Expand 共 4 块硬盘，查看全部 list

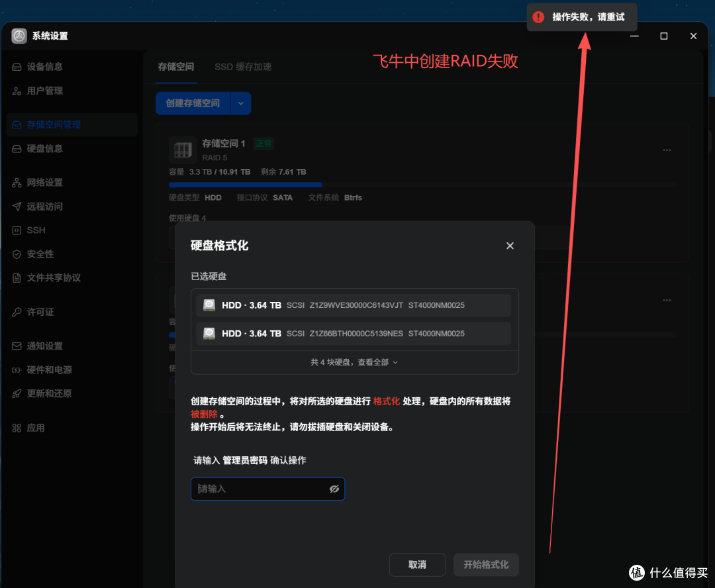pos(354,362)
